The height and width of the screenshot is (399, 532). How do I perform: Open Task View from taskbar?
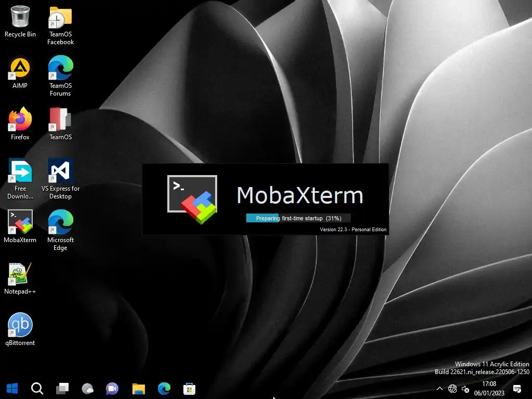pos(62,389)
